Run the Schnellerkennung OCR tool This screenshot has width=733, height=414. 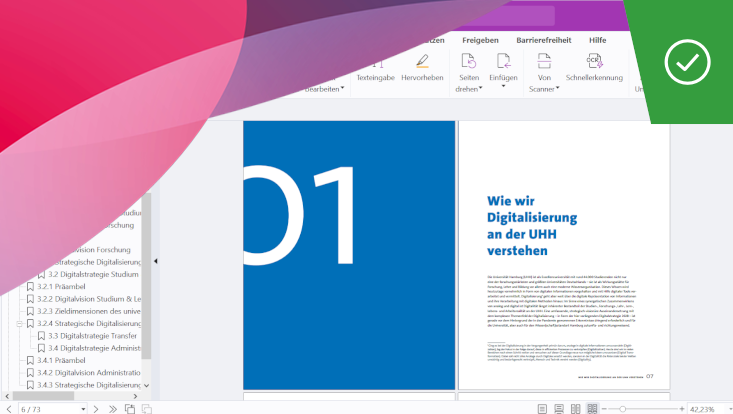(x=594, y=68)
